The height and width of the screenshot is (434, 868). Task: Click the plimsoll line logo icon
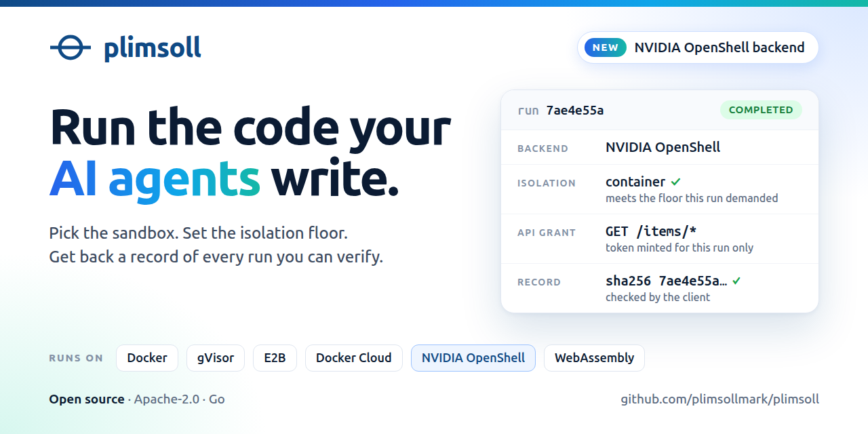click(x=71, y=48)
